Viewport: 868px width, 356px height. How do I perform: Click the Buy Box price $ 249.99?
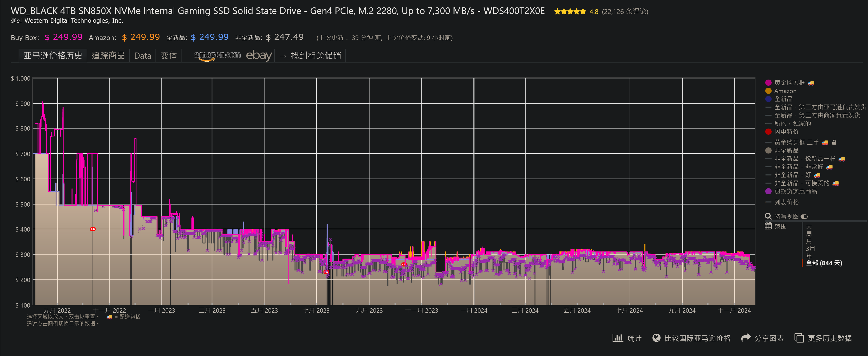[x=63, y=37]
